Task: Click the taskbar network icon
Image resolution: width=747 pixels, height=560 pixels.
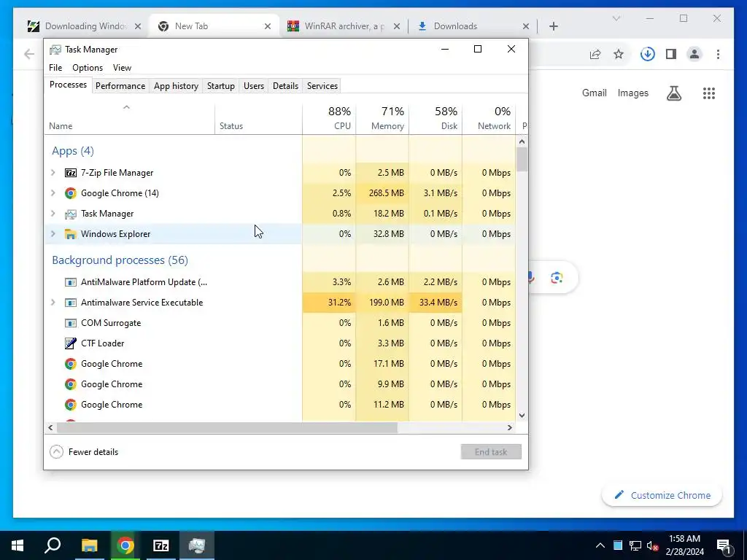Action: point(635,545)
